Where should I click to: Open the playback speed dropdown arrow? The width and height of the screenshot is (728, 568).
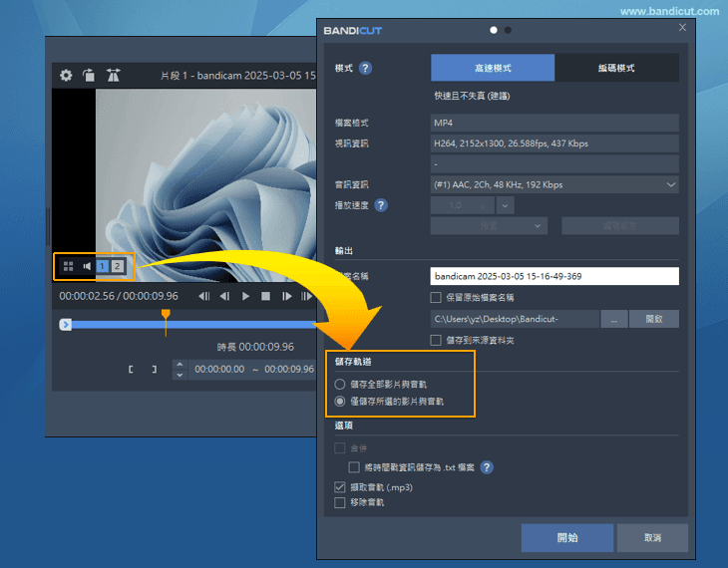(x=506, y=205)
